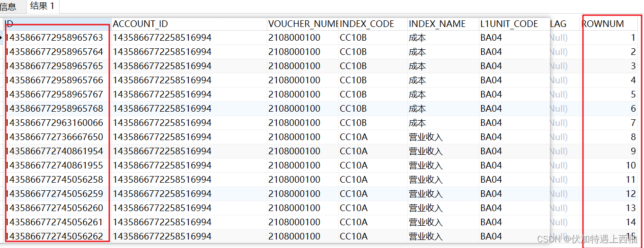The image size is (644, 248).
Task: Select ID cell 1435866772958965763
Action: click(x=58, y=37)
